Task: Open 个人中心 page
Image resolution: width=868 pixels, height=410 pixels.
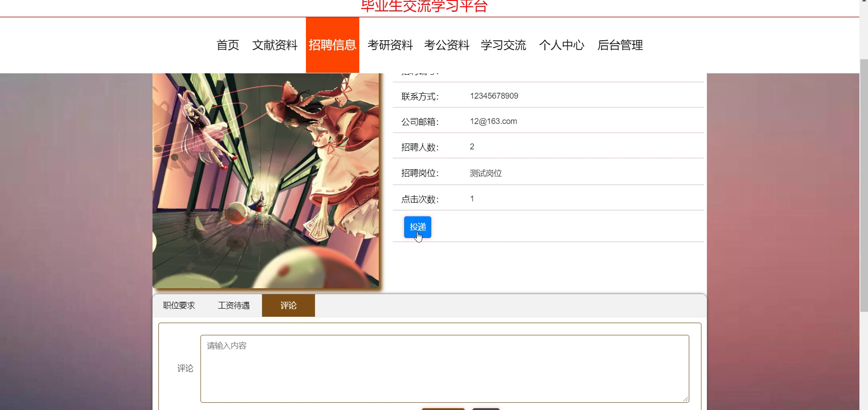Action: [x=562, y=45]
